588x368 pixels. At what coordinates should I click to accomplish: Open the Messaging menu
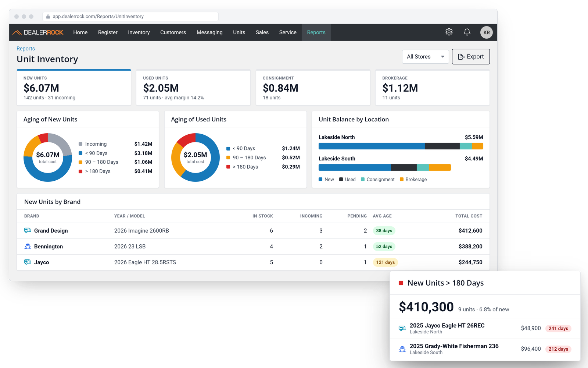209,32
